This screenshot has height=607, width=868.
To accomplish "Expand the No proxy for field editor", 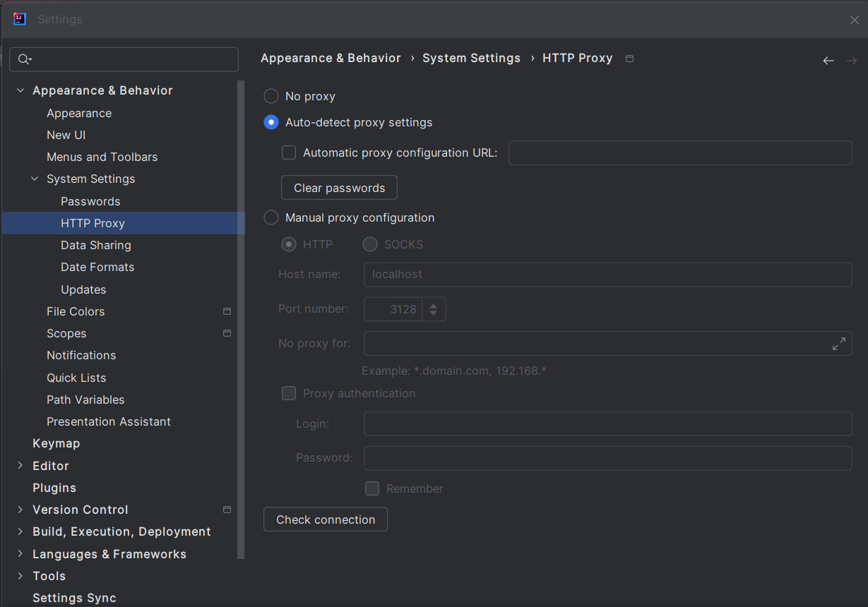I will (x=839, y=344).
